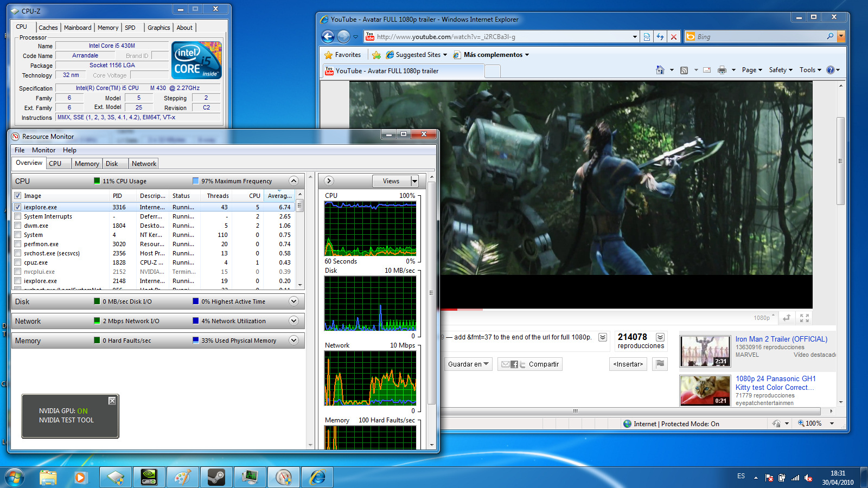
Task: Expand the Memory section chevron
Action: tap(293, 341)
